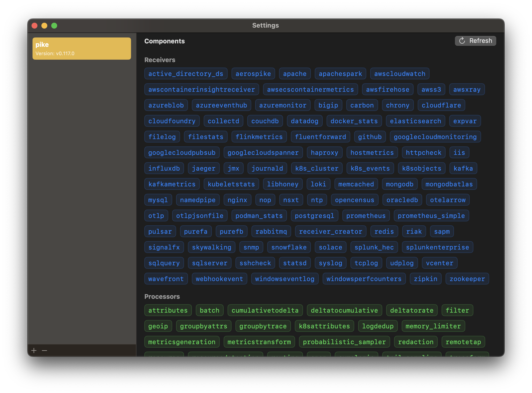Select the couchdb receiver tag

pos(265,121)
